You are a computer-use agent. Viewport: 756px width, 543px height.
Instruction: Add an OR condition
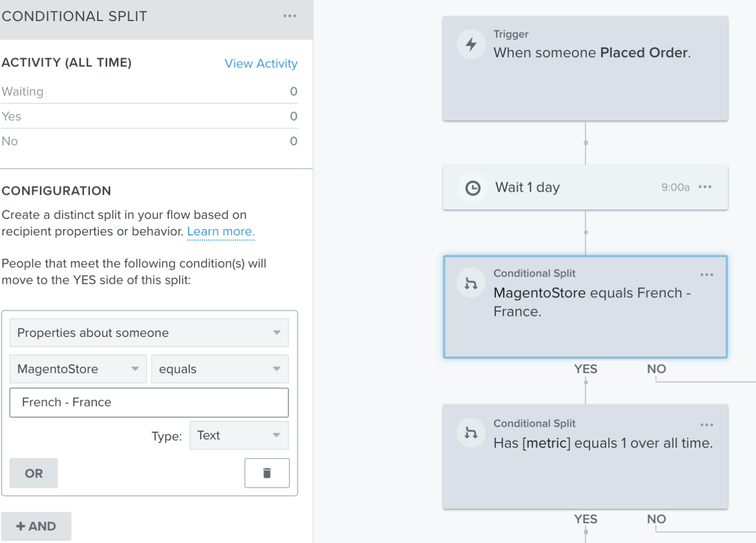point(34,473)
